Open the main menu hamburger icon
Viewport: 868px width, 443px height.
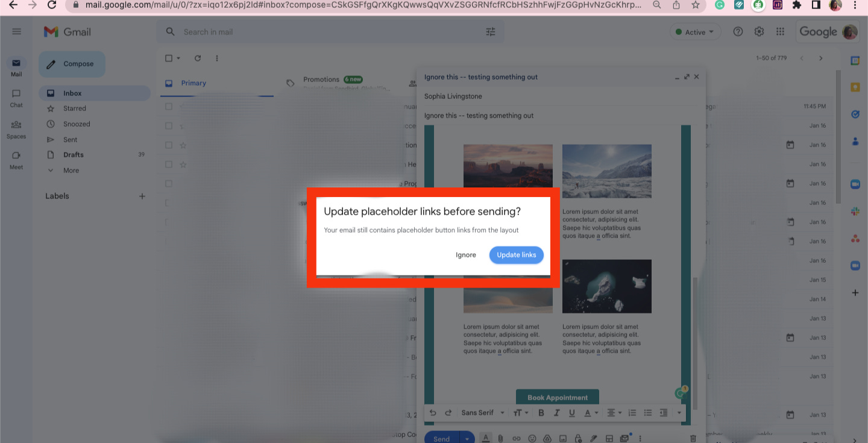point(16,32)
